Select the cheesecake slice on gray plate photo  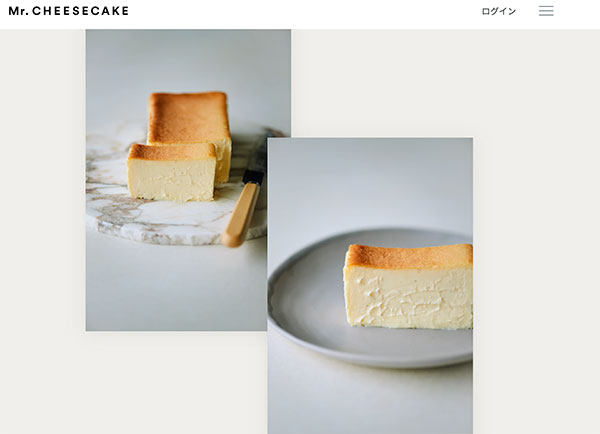tap(370, 286)
